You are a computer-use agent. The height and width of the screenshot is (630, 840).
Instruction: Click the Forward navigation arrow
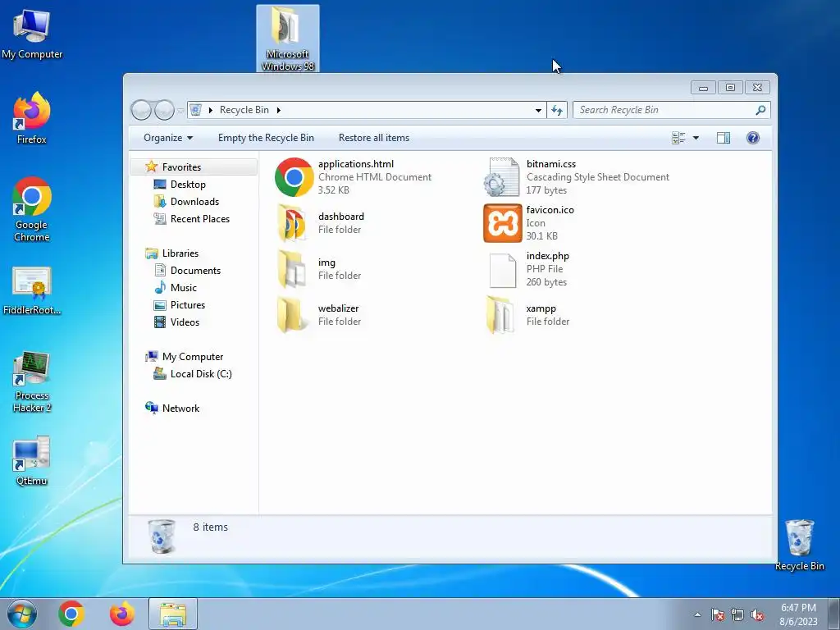pos(164,111)
